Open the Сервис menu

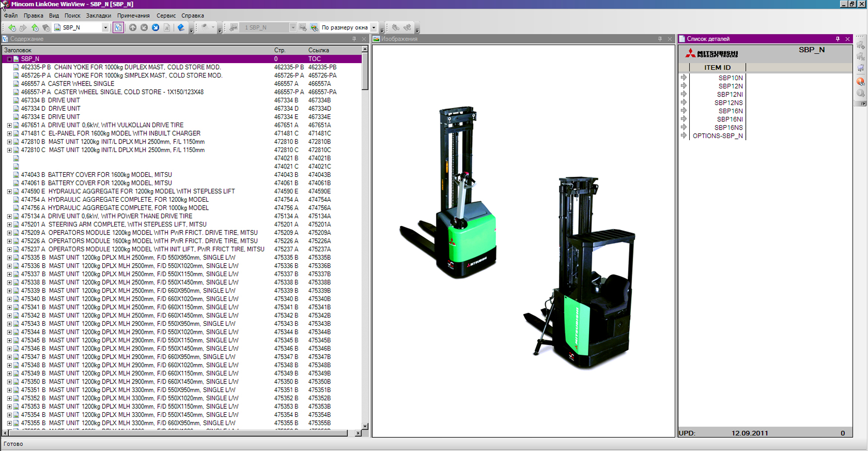pyautogui.click(x=166, y=16)
